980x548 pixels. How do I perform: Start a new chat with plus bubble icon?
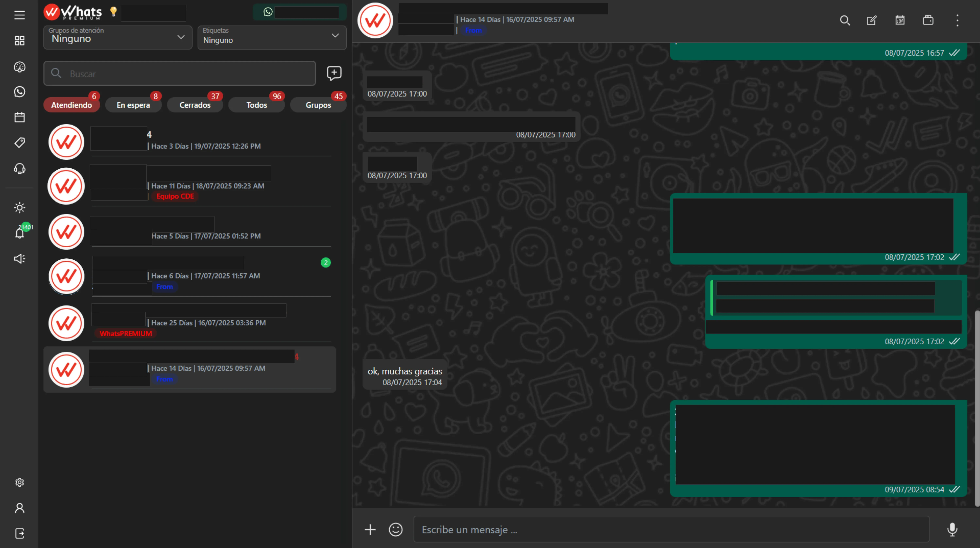(334, 73)
